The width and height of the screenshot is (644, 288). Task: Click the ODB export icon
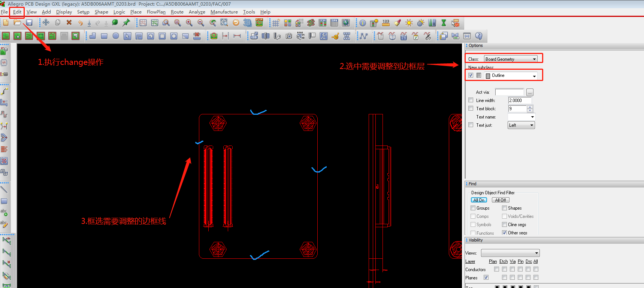[254, 36]
